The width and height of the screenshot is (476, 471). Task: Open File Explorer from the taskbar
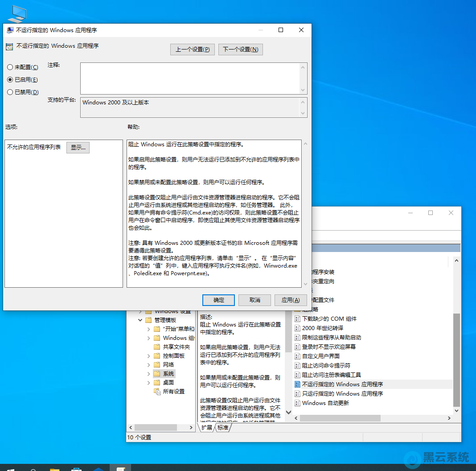(54, 468)
